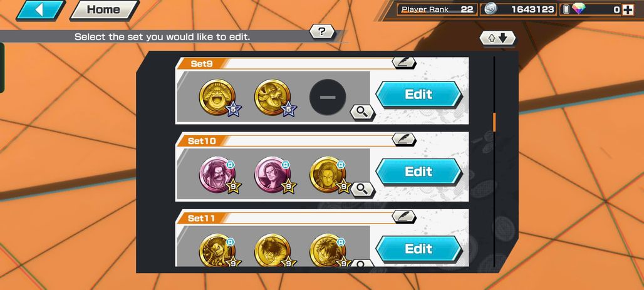
Task: View Set9 details with magnifier icon
Action: 362,111
